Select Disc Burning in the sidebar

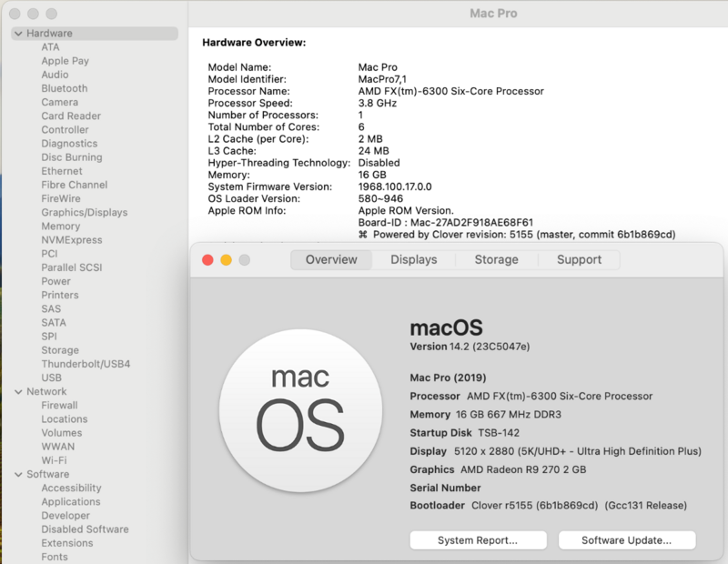pos(72,157)
